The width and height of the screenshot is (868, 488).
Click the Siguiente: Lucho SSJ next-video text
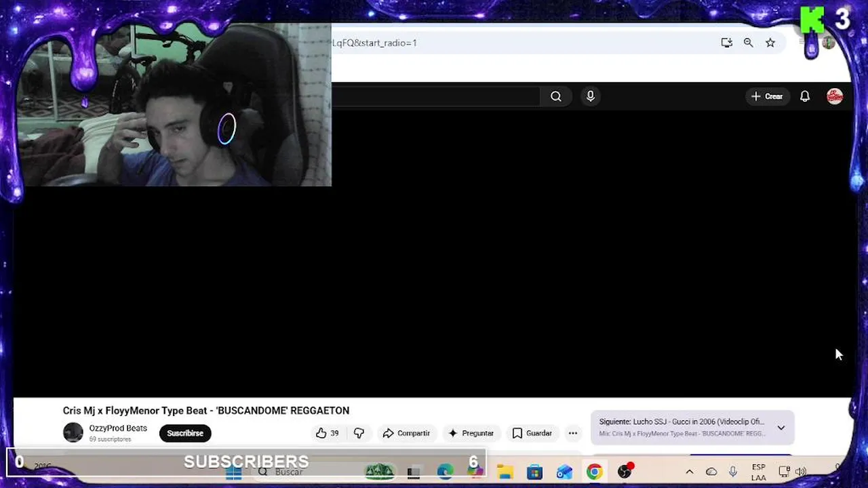682,422
